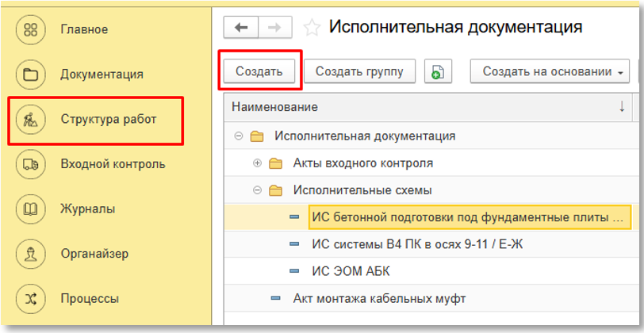This screenshot has height=333, width=644.
Task: Open the Журналы book icon
Action: [31, 209]
